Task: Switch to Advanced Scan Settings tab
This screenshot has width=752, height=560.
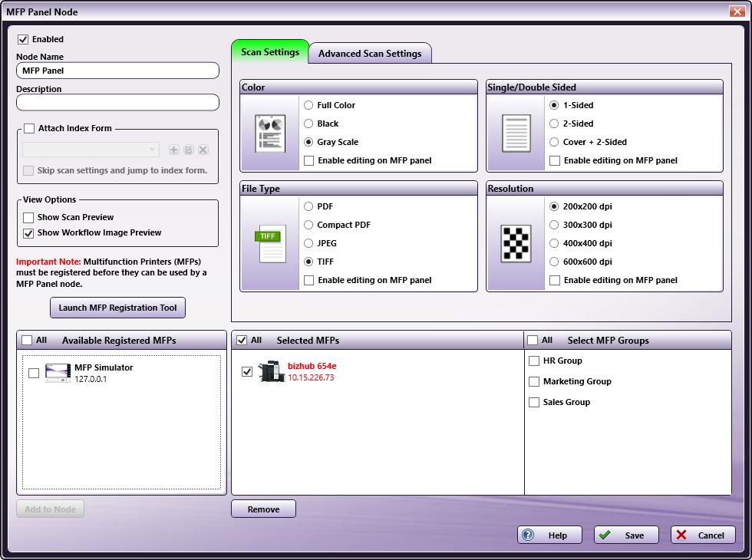Action: point(370,54)
